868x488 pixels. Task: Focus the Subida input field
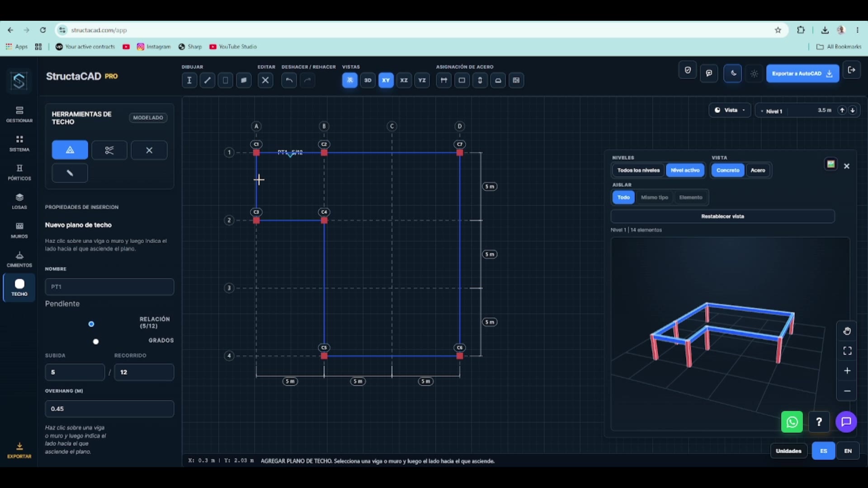(75, 372)
